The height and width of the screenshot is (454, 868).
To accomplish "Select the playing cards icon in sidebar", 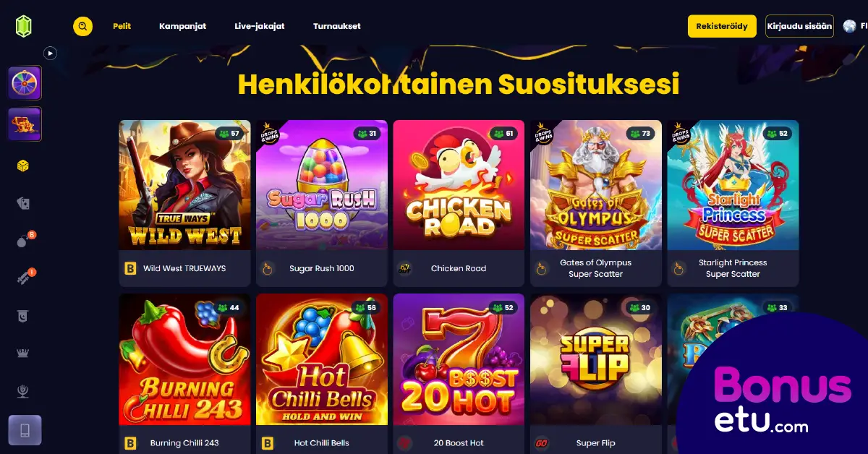I will pos(23,204).
